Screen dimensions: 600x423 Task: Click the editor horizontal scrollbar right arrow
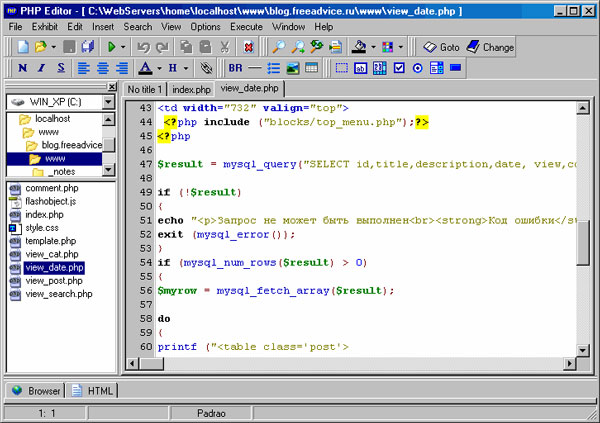click(x=570, y=363)
